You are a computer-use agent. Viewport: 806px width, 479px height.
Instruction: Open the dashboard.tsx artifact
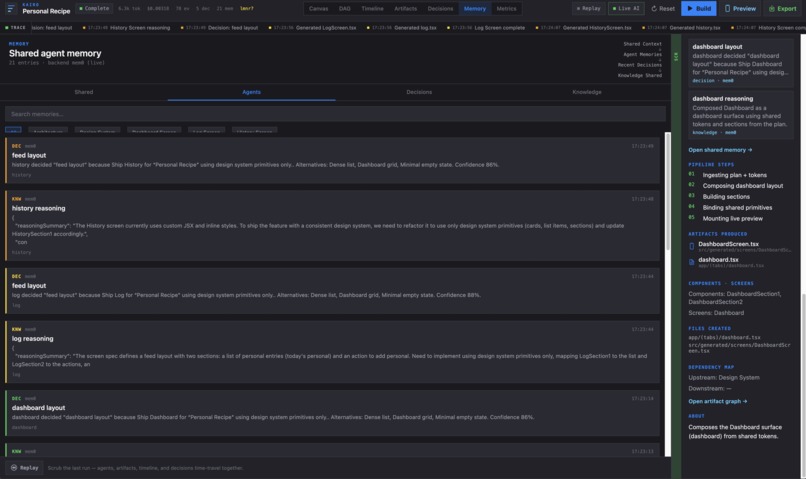coord(740,262)
